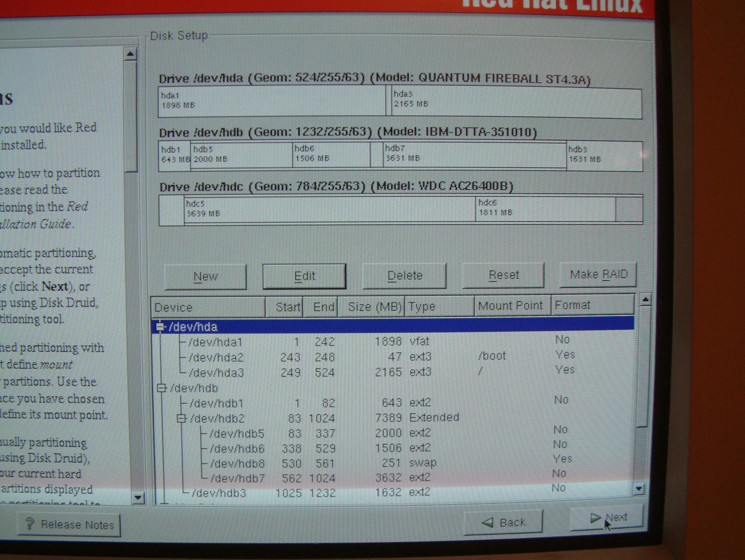
Task: Click partition table scroll down arrow
Action: tap(638, 489)
